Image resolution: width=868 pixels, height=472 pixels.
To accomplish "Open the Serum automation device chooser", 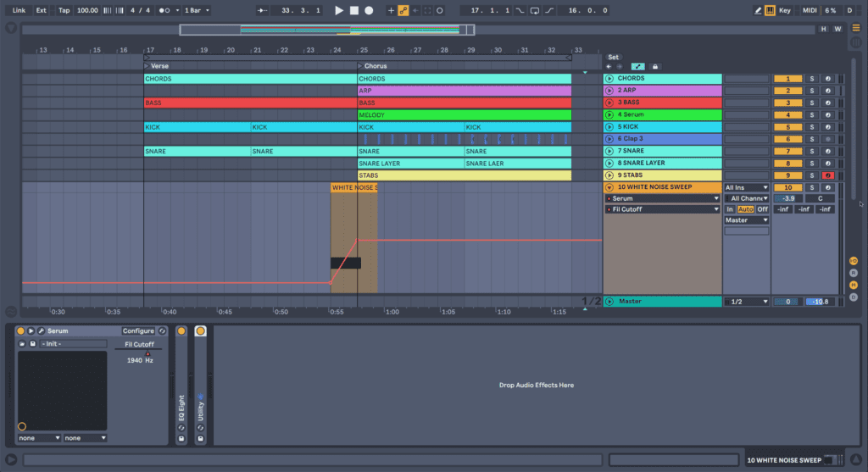I will (663, 198).
